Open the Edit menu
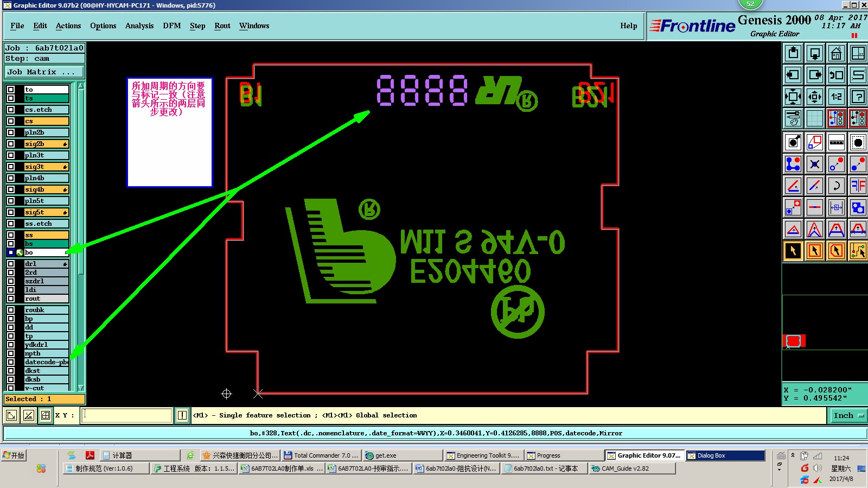 tap(40, 26)
